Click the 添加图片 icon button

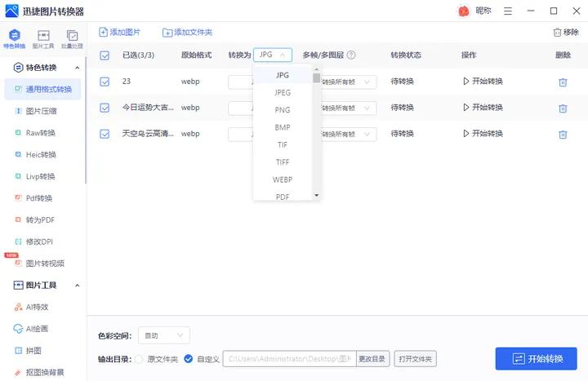pyautogui.click(x=103, y=33)
